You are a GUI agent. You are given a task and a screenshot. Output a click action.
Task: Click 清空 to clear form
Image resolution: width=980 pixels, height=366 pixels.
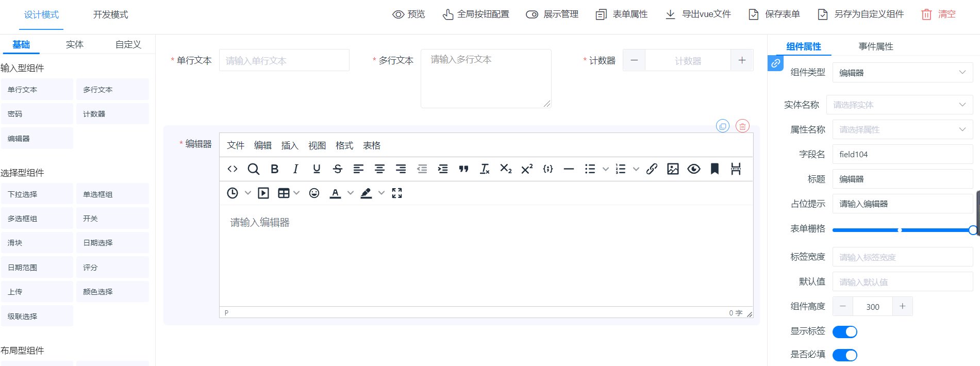[939, 14]
